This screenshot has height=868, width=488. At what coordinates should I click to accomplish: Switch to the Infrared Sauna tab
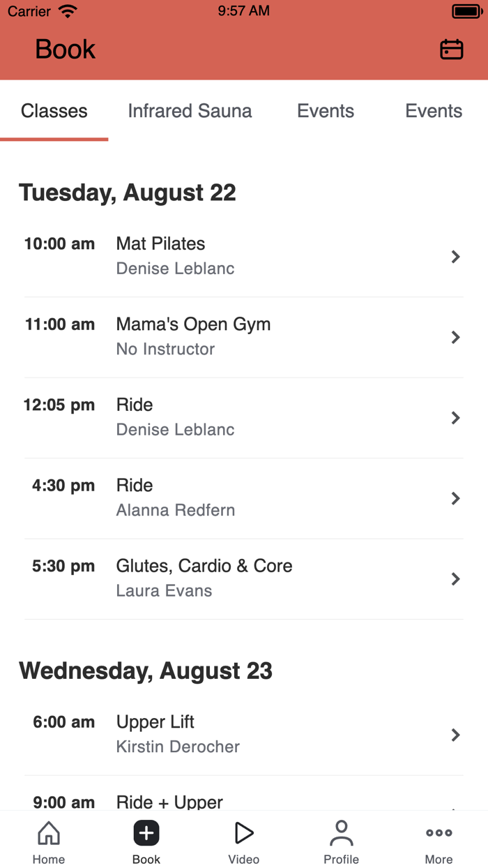tap(190, 111)
